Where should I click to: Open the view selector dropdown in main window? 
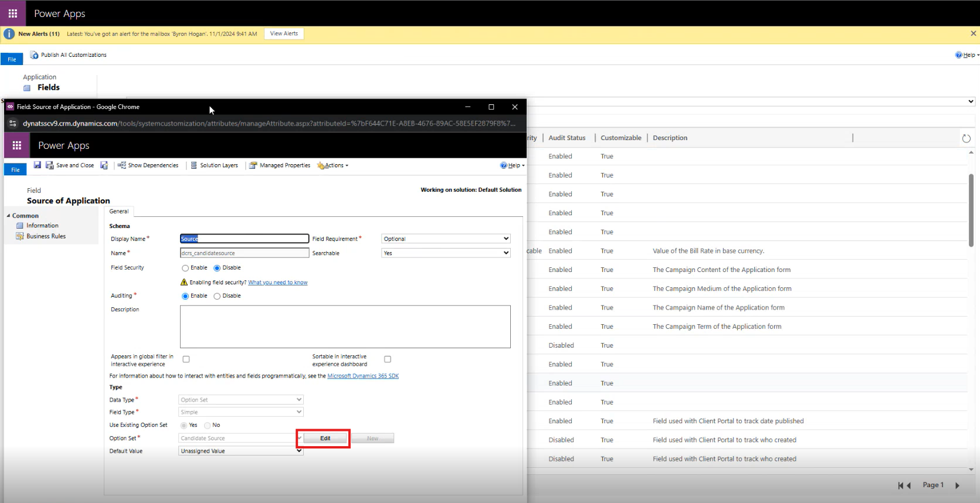click(971, 101)
